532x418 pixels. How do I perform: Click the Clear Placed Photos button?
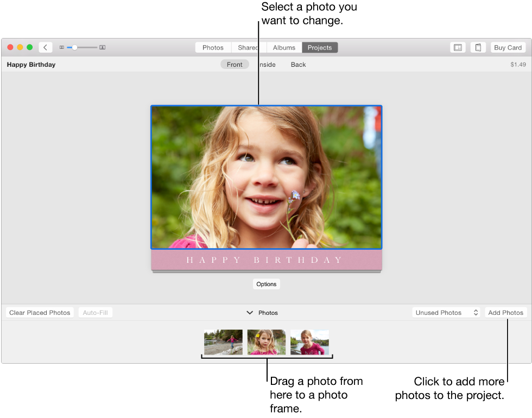pos(39,312)
